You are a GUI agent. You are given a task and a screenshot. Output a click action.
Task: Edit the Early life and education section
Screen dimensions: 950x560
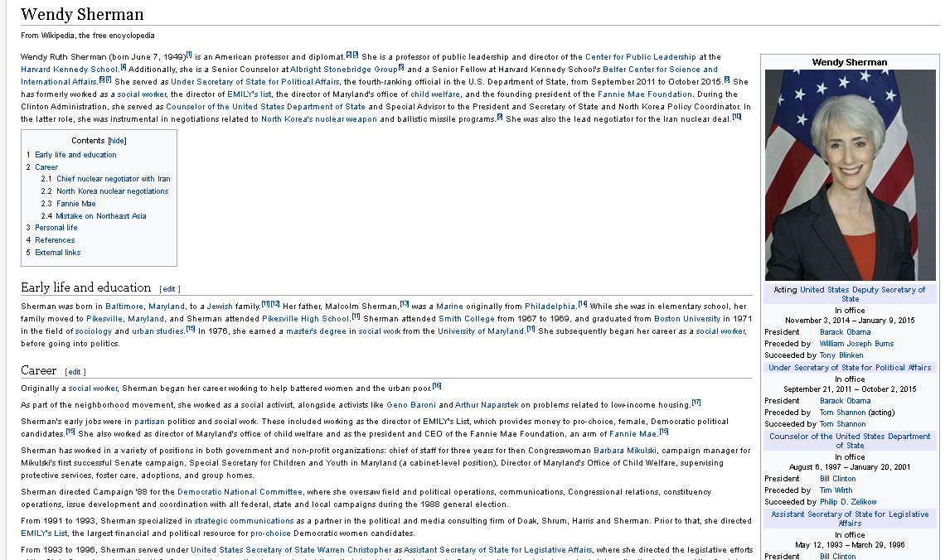[x=169, y=289]
